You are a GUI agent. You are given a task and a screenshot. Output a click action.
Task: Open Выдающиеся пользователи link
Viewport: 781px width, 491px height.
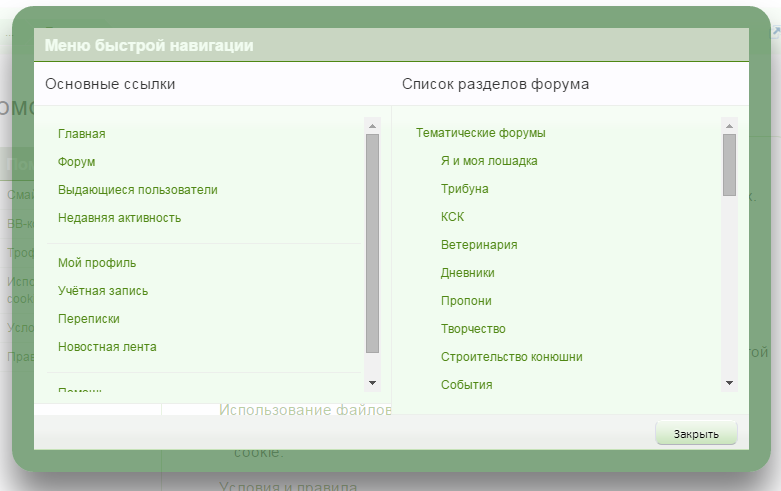pos(138,189)
